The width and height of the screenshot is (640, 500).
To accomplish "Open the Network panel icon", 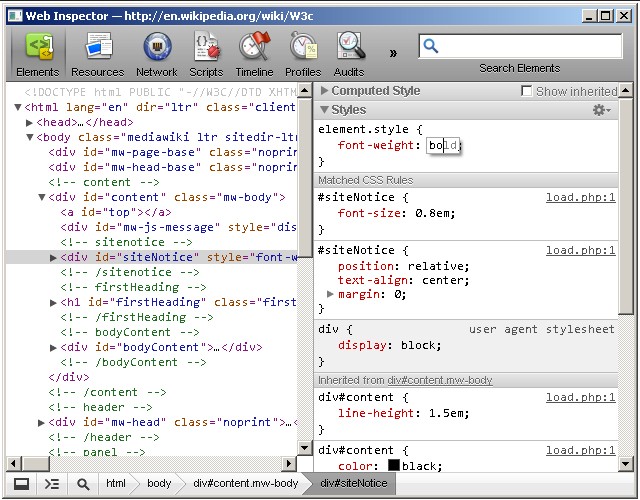I will pyautogui.click(x=157, y=47).
